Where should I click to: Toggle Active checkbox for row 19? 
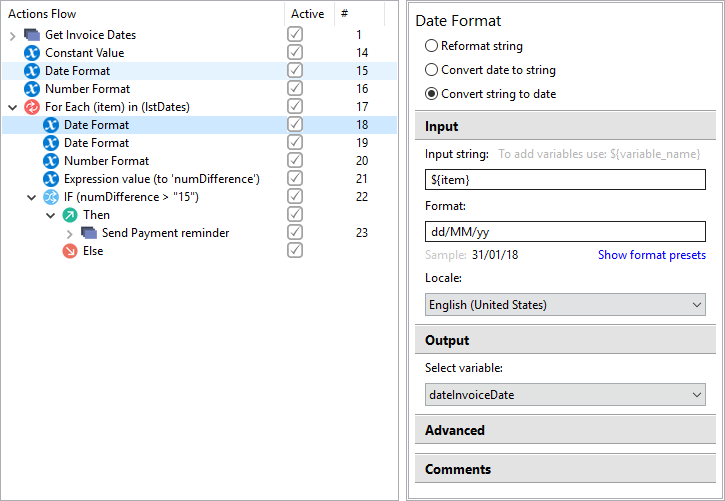295,142
